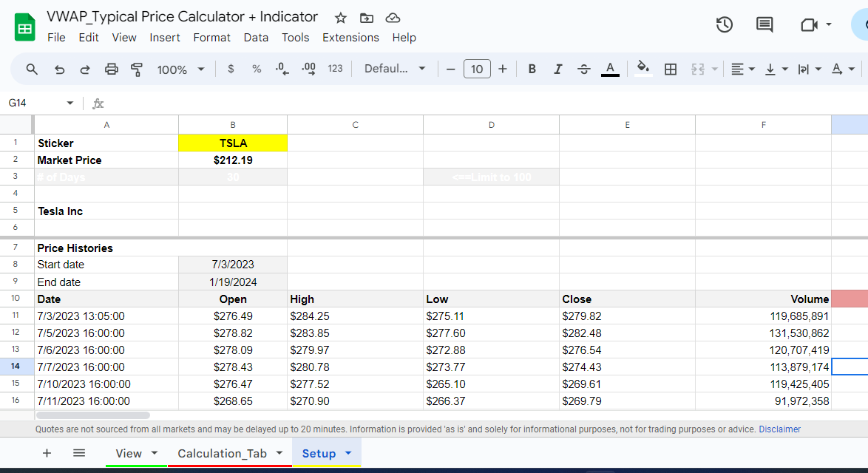Increase the font size

(x=502, y=69)
